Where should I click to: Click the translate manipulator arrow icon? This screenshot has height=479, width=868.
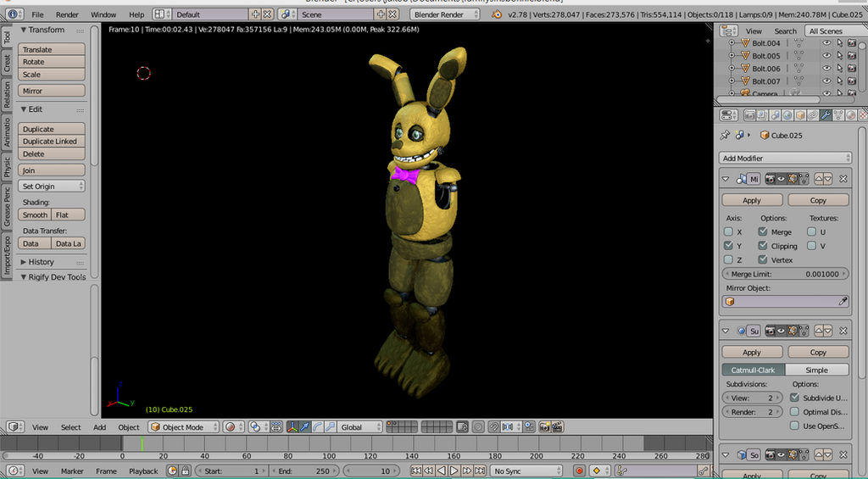304,427
